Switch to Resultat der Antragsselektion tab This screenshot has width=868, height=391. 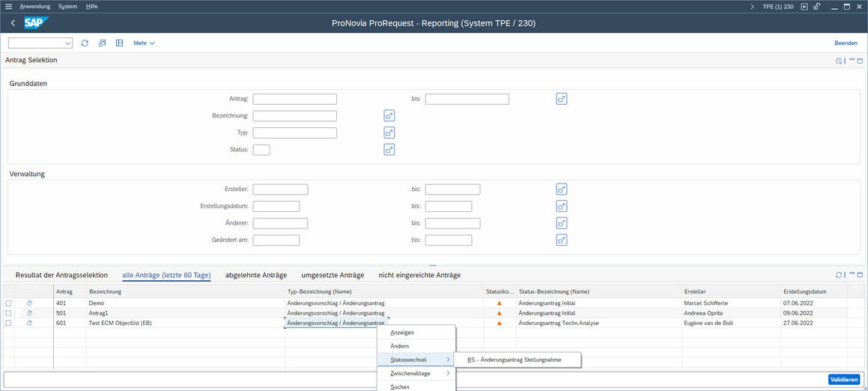click(x=61, y=275)
